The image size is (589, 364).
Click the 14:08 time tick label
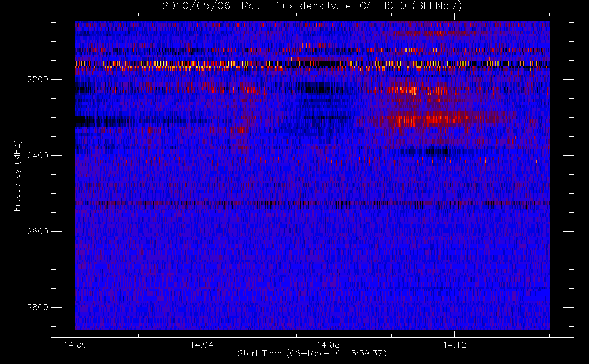pos(328,345)
